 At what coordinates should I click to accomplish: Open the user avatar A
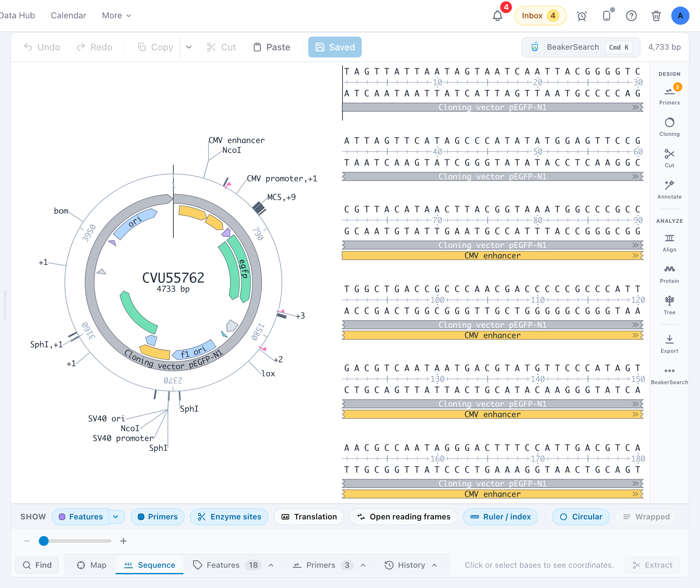coord(680,16)
